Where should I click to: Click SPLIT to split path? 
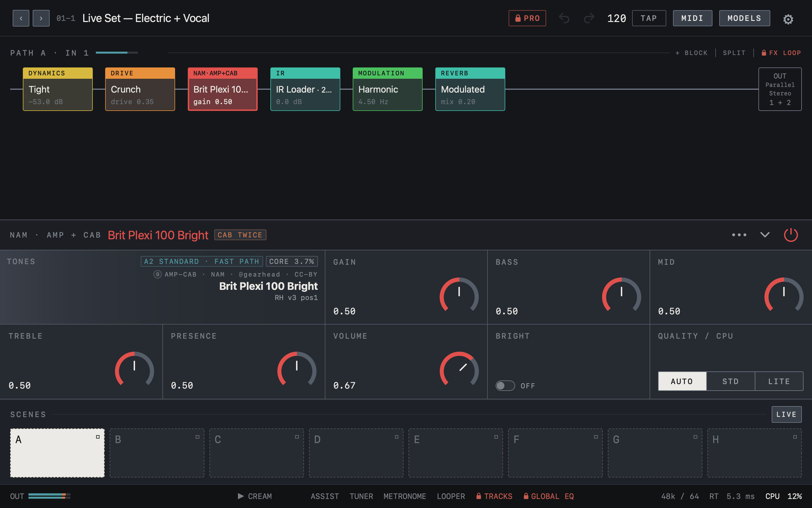click(734, 53)
